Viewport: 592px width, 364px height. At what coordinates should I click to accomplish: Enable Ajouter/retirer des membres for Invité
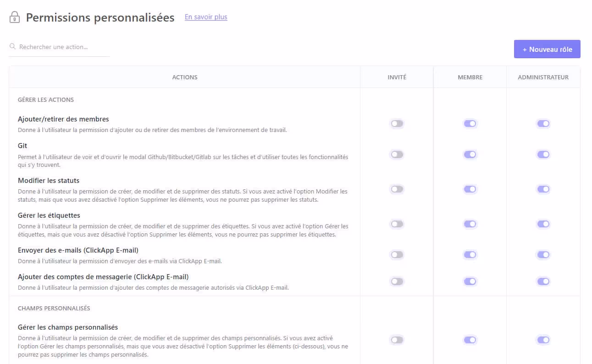pos(397,123)
